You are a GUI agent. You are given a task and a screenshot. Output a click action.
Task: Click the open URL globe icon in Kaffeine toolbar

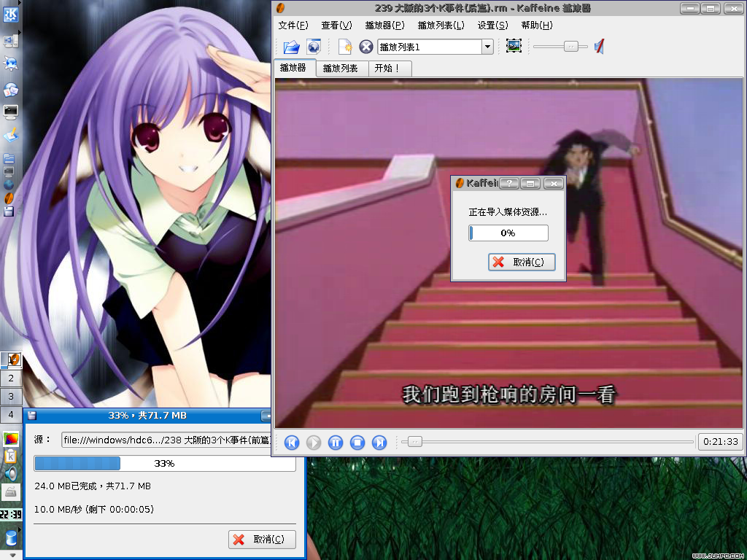point(314,47)
